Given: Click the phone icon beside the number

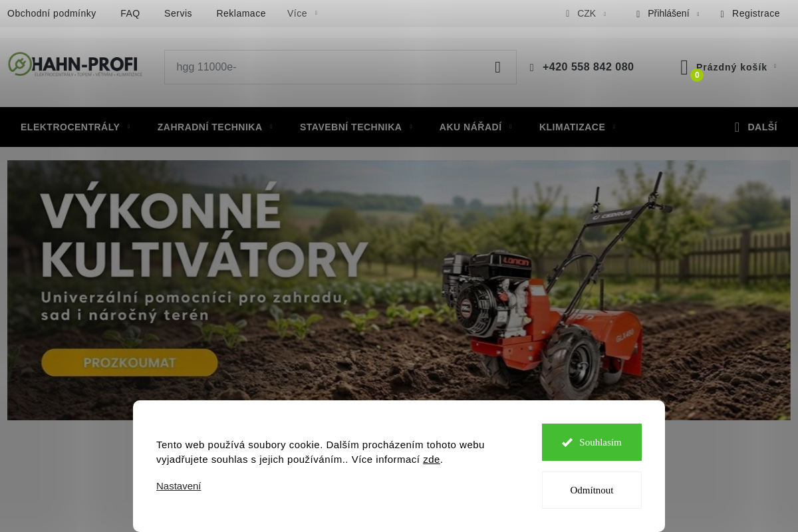Looking at the screenshot, I should 532,68.
